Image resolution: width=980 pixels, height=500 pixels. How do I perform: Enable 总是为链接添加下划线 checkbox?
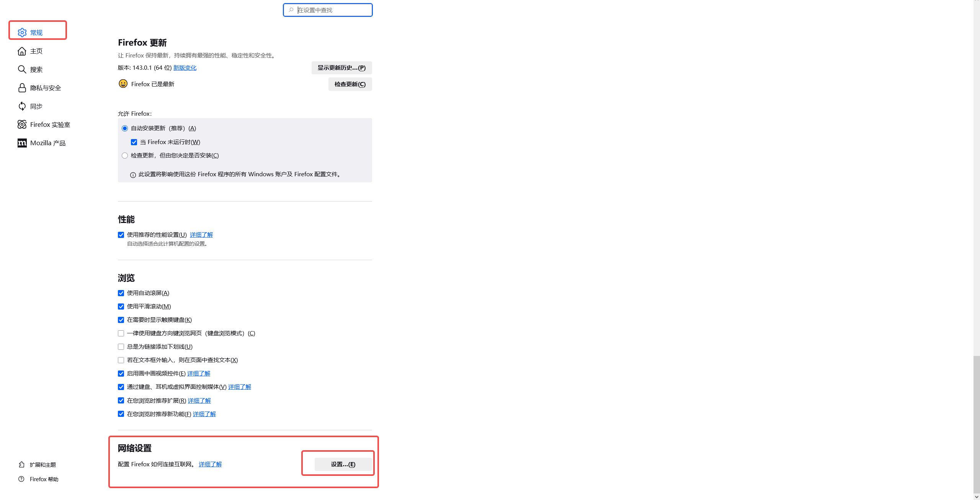tap(121, 347)
